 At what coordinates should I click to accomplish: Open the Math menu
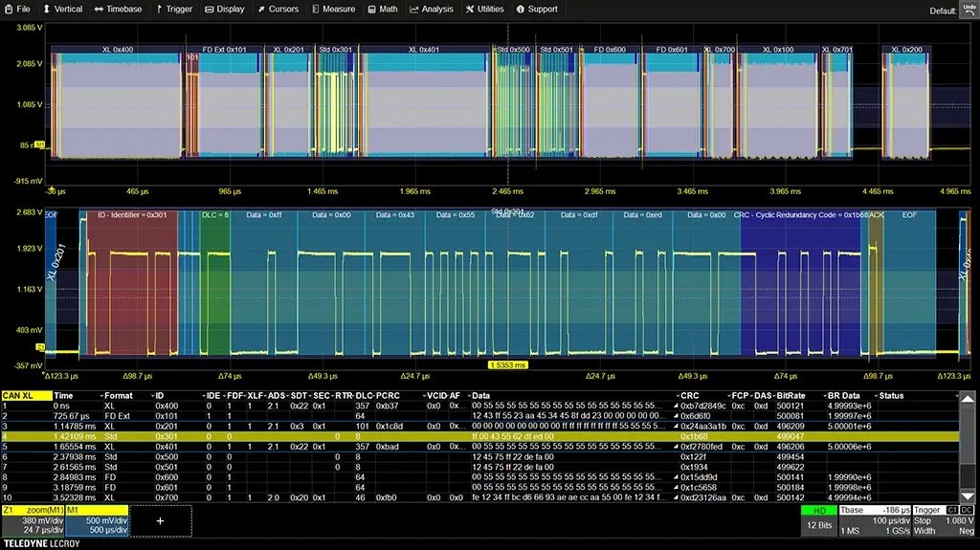383,9
